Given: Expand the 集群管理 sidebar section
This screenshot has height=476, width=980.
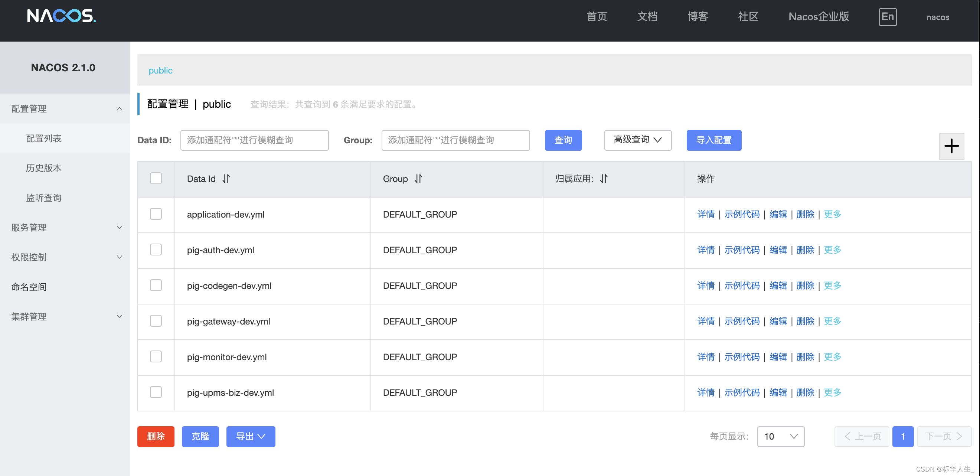Looking at the screenshot, I should (x=65, y=317).
